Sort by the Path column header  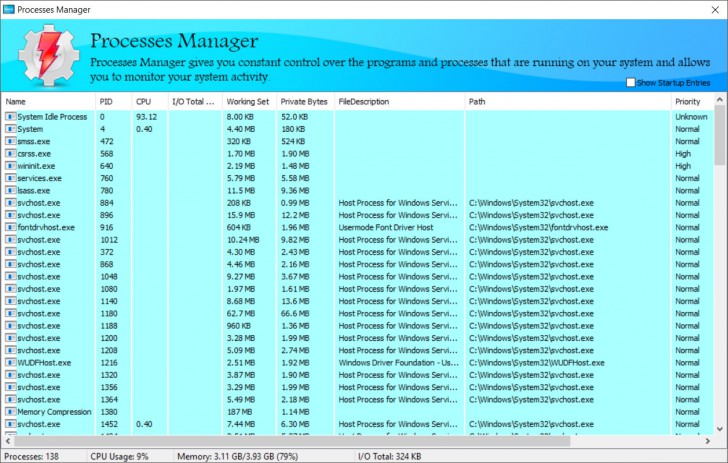(x=568, y=101)
